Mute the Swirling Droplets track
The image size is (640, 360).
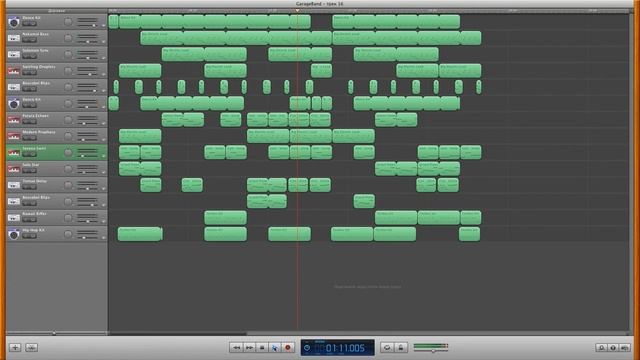(x=26, y=73)
